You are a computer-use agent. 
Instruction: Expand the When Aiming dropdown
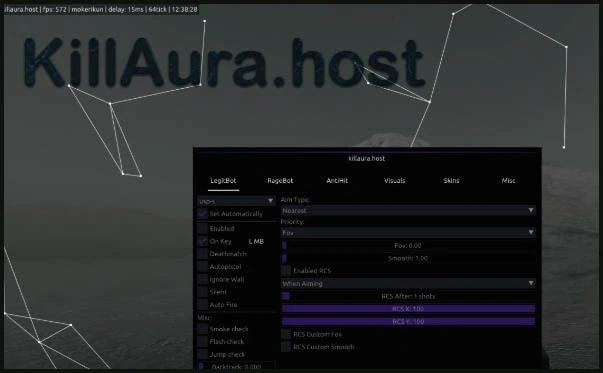(x=408, y=283)
